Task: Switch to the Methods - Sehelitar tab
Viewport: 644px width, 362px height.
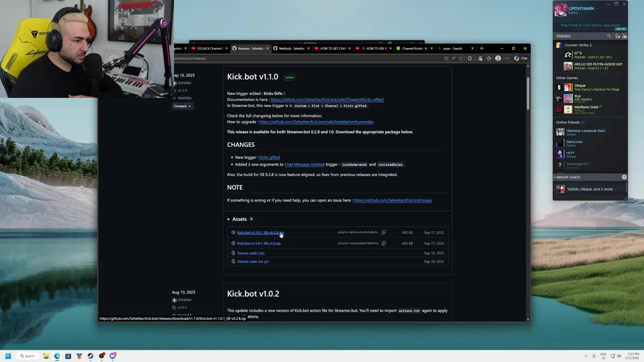Action: [292, 48]
